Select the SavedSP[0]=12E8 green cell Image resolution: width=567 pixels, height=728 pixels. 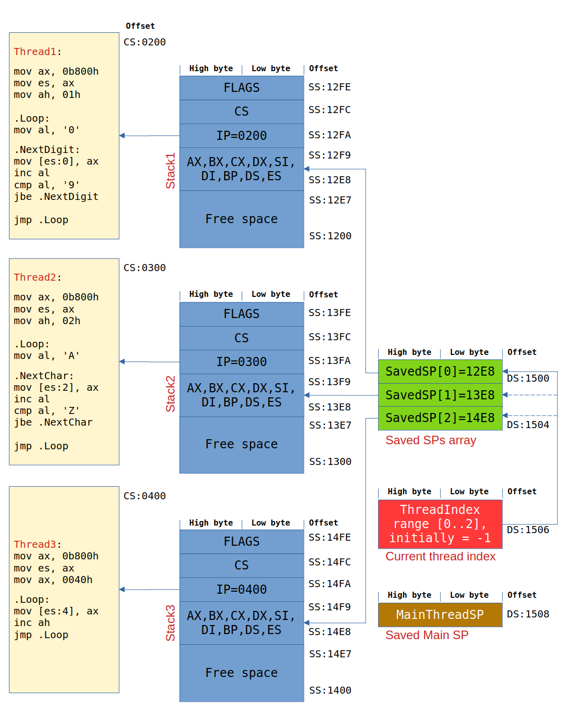440,372
